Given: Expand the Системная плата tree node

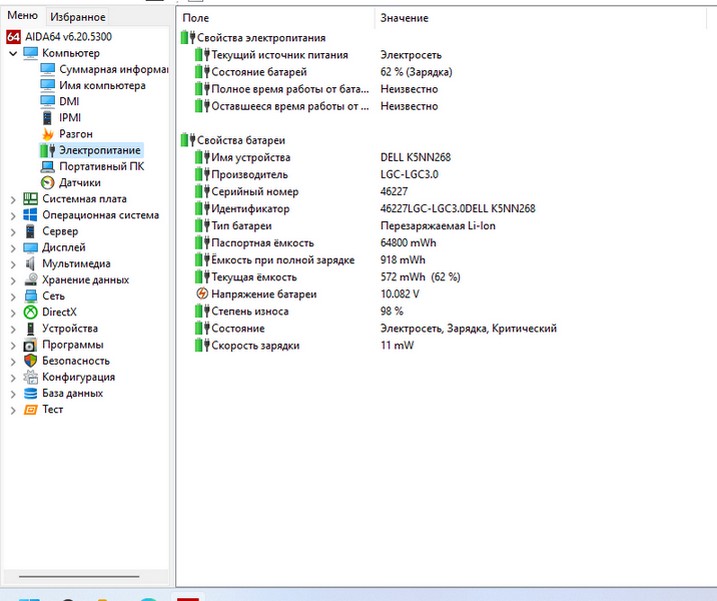Looking at the screenshot, I should pyautogui.click(x=13, y=199).
